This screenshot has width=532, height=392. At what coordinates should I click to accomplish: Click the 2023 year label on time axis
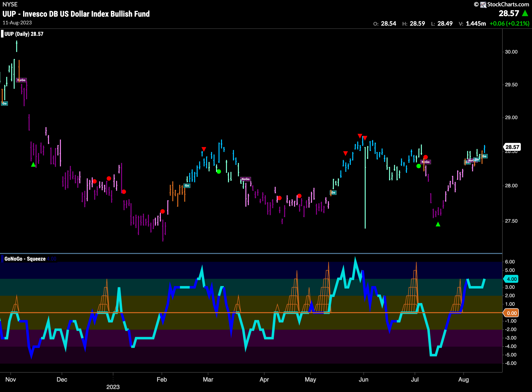pyautogui.click(x=113, y=387)
